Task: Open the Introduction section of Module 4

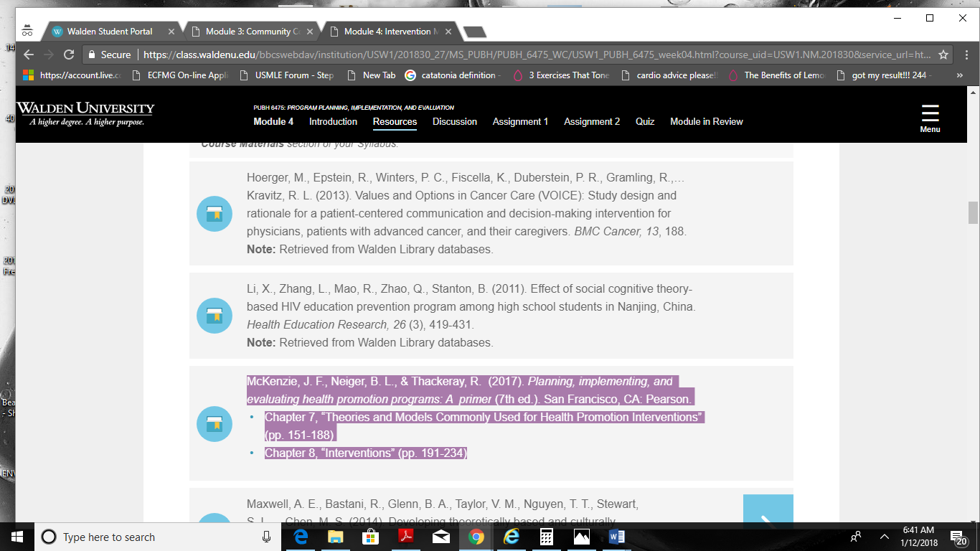Action: pos(333,121)
